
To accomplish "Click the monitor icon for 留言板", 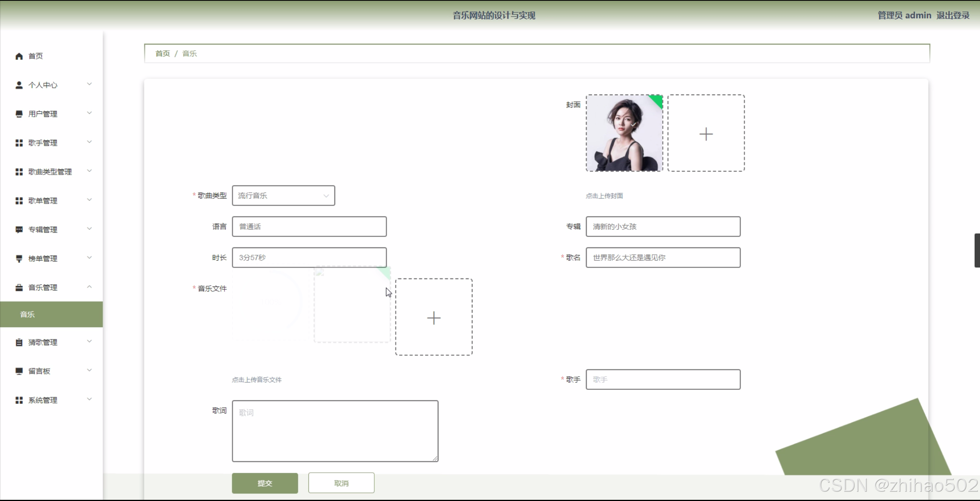I will click(x=19, y=371).
